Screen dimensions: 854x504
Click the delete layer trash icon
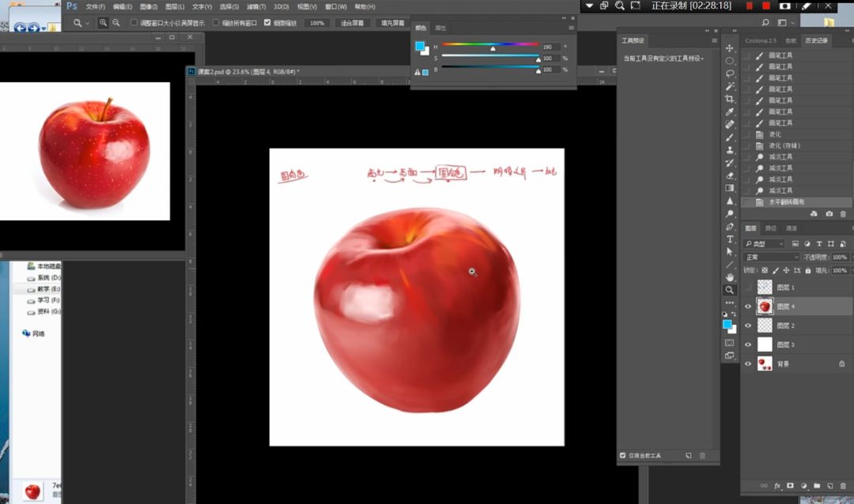(842, 486)
